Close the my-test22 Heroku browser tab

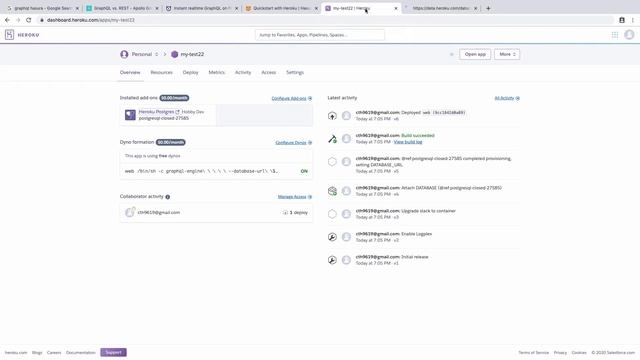(396, 8)
